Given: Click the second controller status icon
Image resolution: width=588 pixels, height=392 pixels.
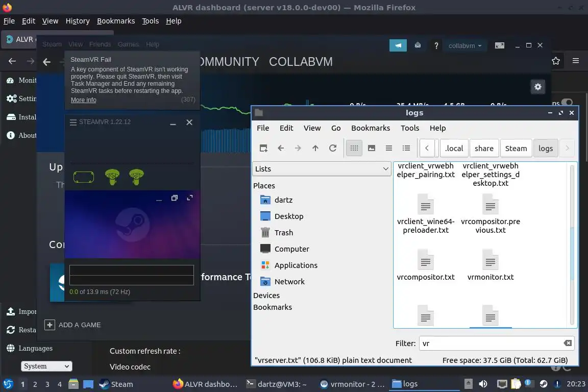Looking at the screenshot, I should 136,177.
